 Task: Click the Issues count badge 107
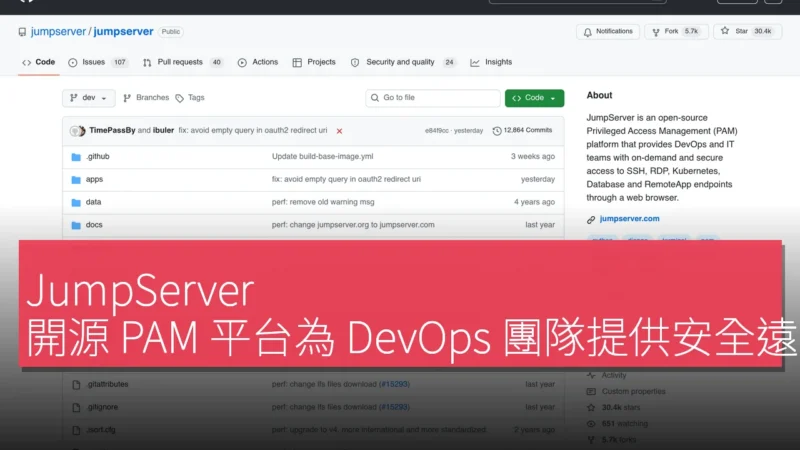(119, 62)
